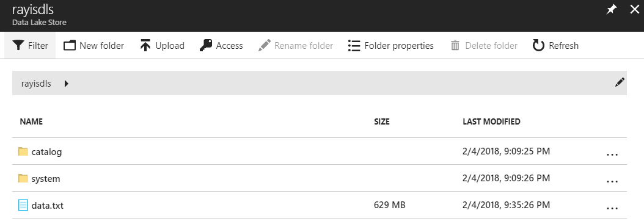Sort by NAME column header
The image size is (644, 224).
click(x=31, y=122)
